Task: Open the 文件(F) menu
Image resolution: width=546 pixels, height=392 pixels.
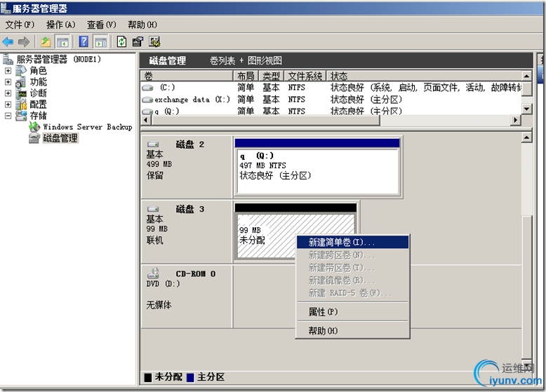Action: point(20,25)
